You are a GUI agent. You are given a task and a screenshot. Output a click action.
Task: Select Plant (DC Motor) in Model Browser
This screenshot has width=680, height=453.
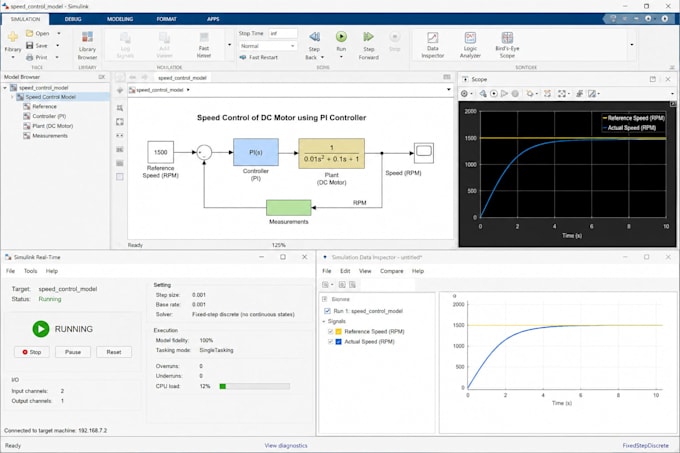[52, 126]
